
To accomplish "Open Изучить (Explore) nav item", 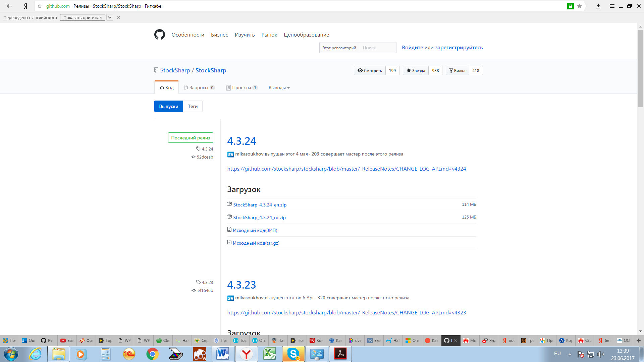I will click(x=245, y=35).
